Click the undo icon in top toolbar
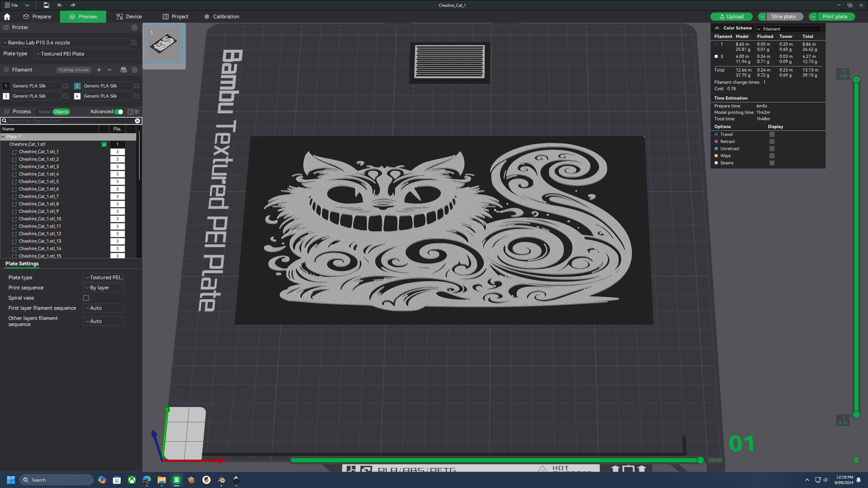This screenshot has width=868, height=488. [x=60, y=5]
